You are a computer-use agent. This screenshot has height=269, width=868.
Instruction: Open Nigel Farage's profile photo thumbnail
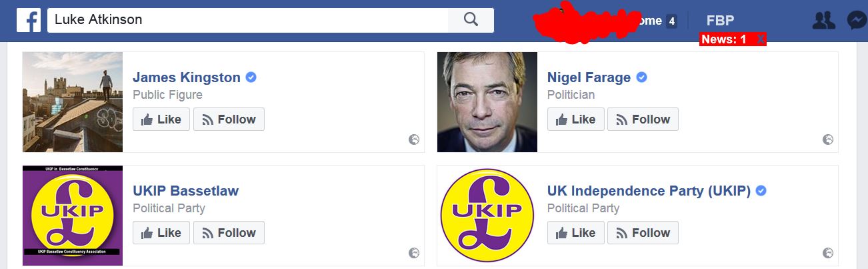(x=487, y=102)
